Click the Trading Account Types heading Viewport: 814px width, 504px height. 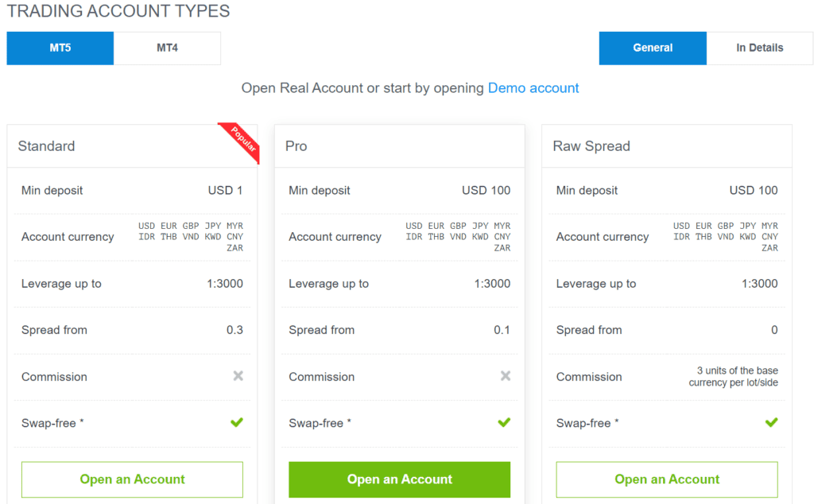tap(118, 12)
